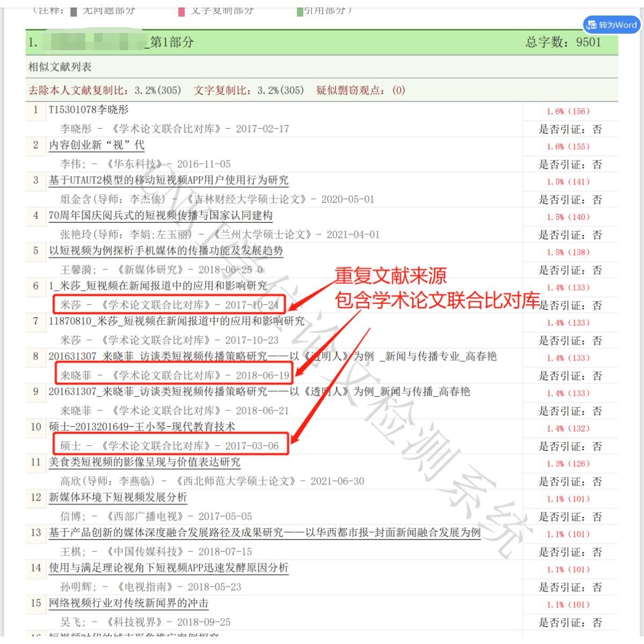The width and height of the screenshot is (644, 644).
Task: Click 是否引证: 否 for entry 1
Action: click(x=570, y=129)
